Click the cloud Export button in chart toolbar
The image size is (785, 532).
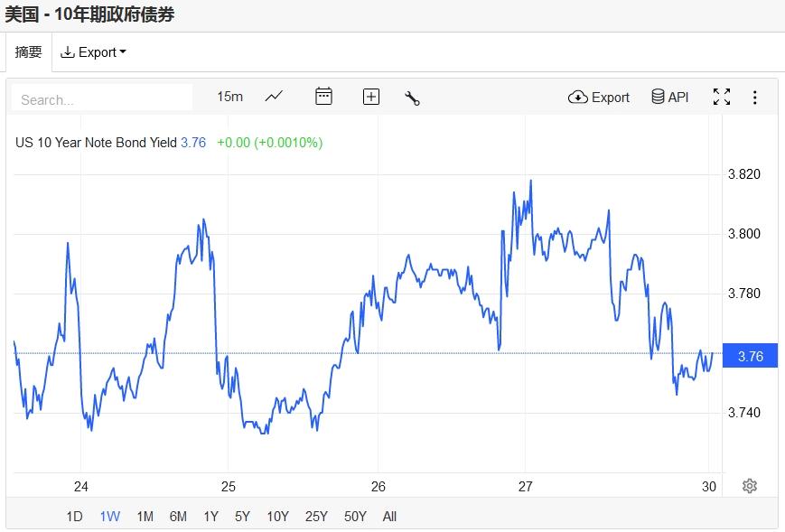(599, 97)
